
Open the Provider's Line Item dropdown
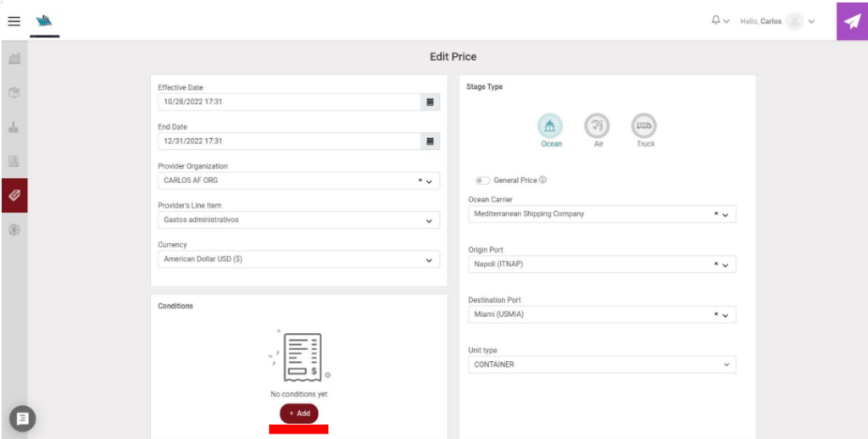pyautogui.click(x=299, y=219)
